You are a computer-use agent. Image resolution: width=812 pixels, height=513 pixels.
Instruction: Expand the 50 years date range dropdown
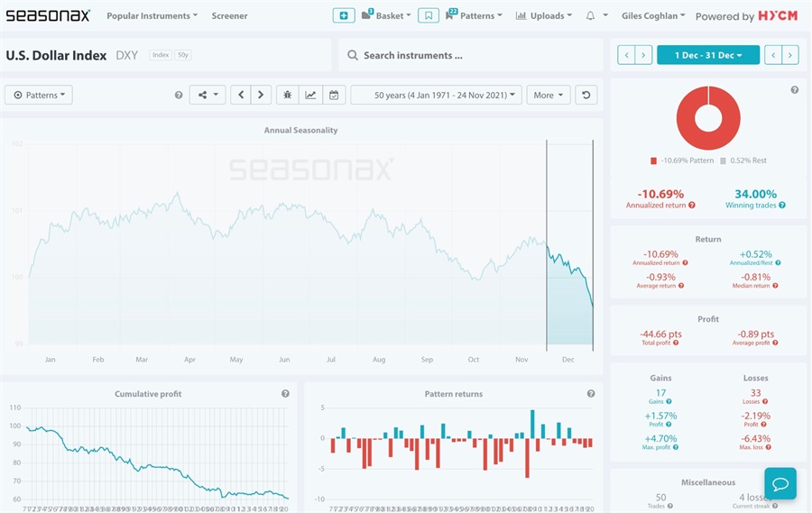coord(436,95)
